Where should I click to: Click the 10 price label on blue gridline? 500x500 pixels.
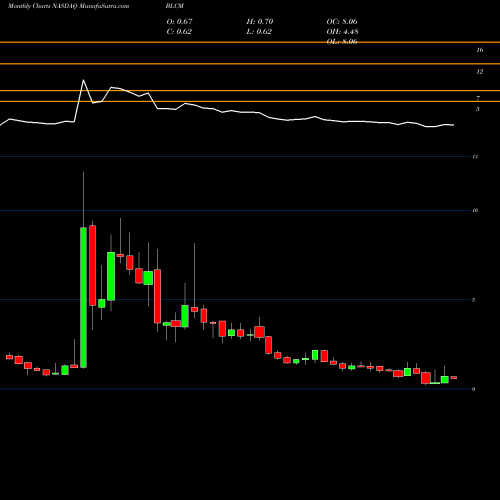(x=475, y=210)
